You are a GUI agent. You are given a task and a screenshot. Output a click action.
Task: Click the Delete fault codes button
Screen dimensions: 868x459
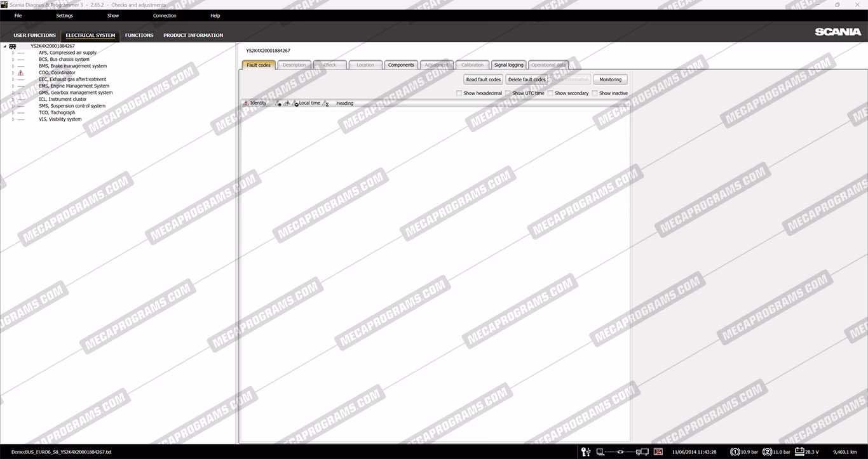pyautogui.click(x=527, y=79)
